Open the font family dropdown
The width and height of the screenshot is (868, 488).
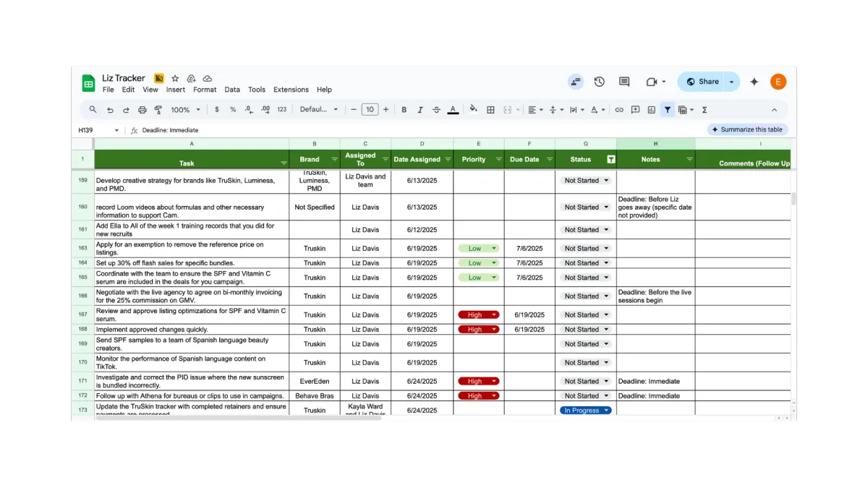(319, 110)
